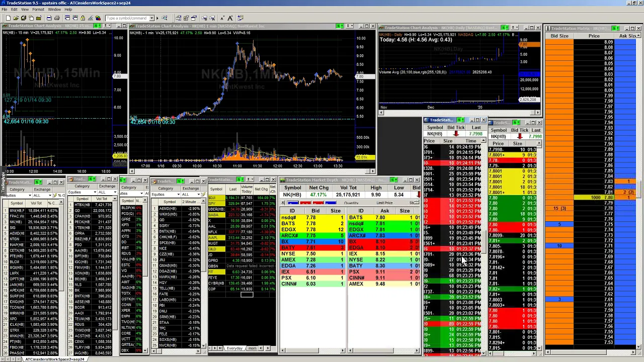Viewport: 644px width, 362px height.
Task: Open the symbol/command box dropdown arrow
Action: (151, 18)
